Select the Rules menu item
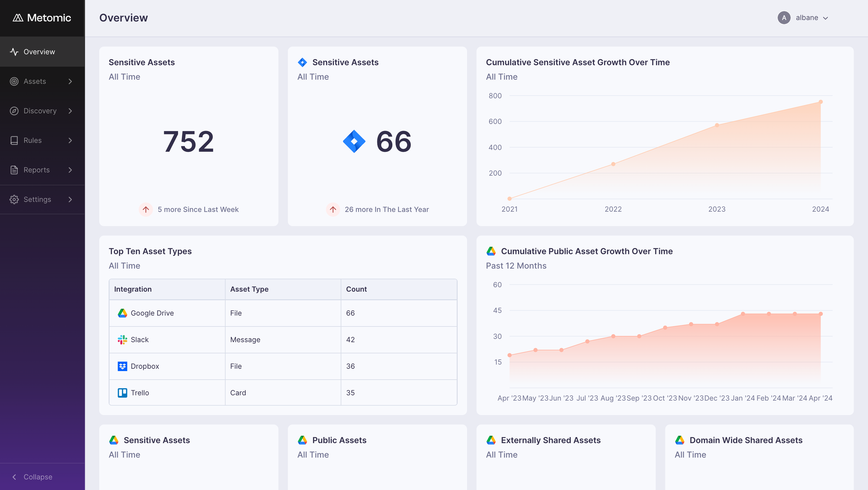The image size is (868, 490). click(33, 140)
